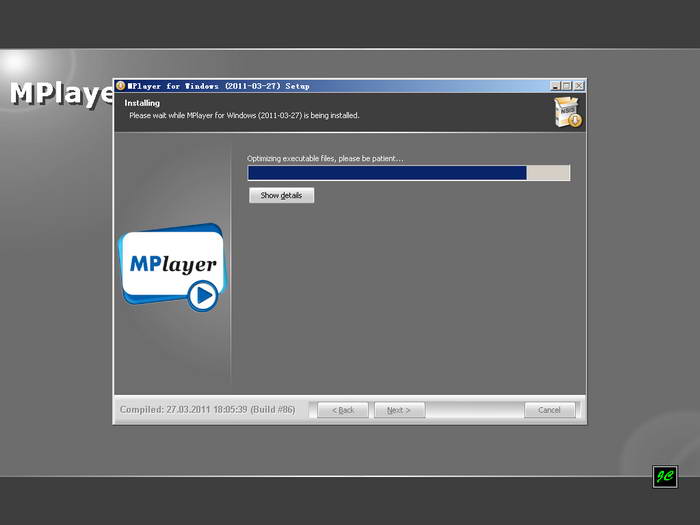
Task: Click the installer icon in the title bar
Action: point(121,86)
